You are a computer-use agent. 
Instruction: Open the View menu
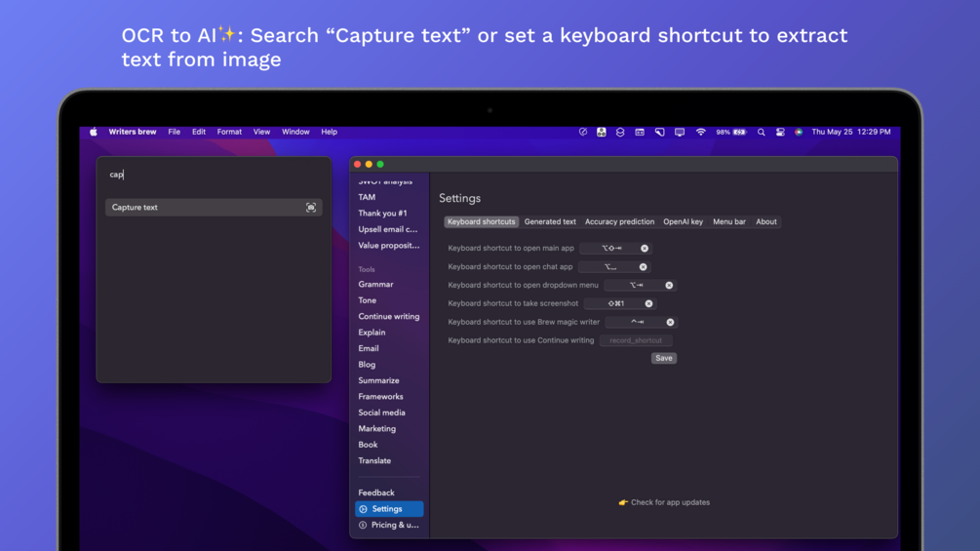pyautogui.click(x=261, y=132)
